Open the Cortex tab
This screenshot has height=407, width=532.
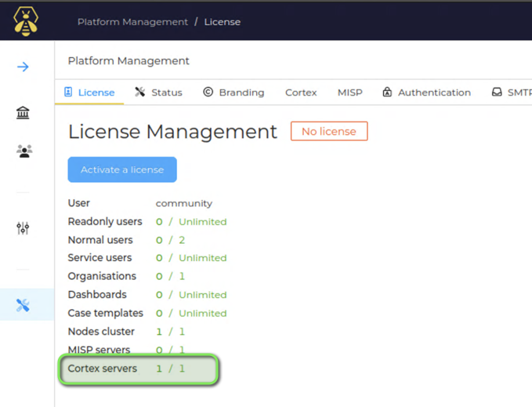(x=301, y=93)
